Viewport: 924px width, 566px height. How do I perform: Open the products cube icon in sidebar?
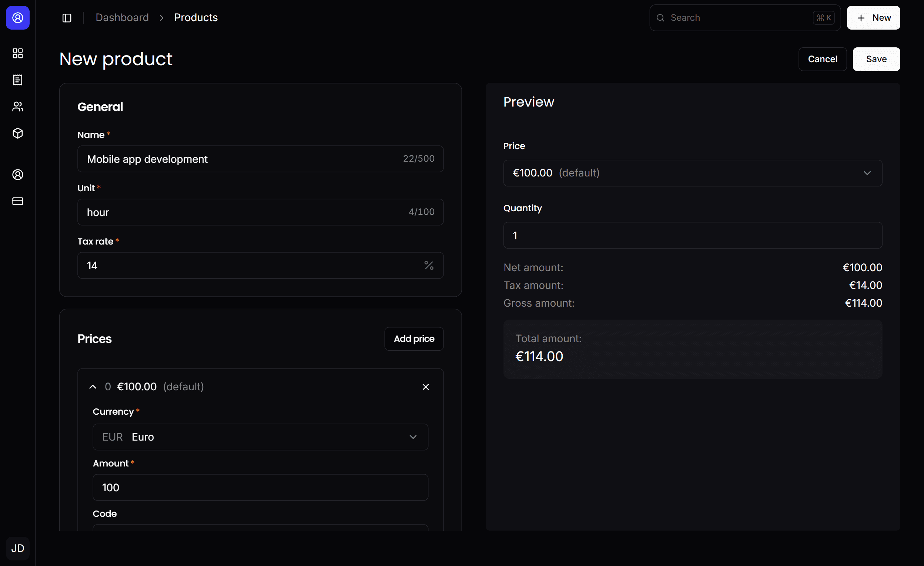(18, 134)
